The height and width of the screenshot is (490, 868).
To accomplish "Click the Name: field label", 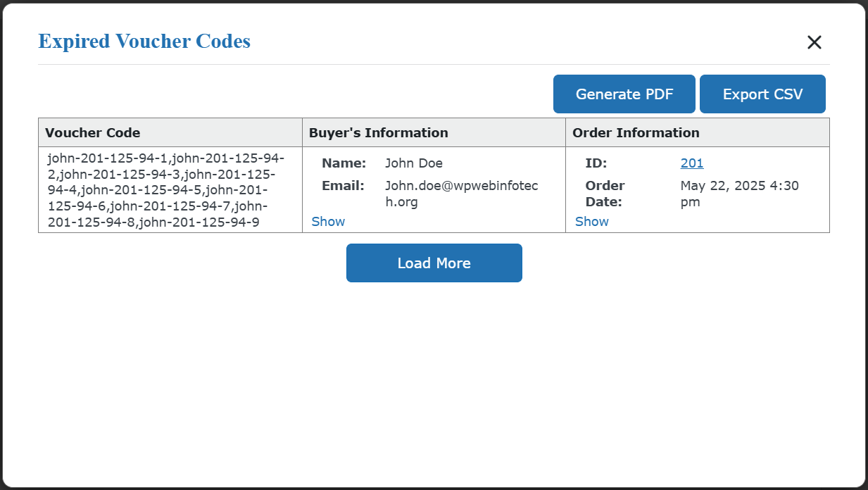I will [344, 163].
